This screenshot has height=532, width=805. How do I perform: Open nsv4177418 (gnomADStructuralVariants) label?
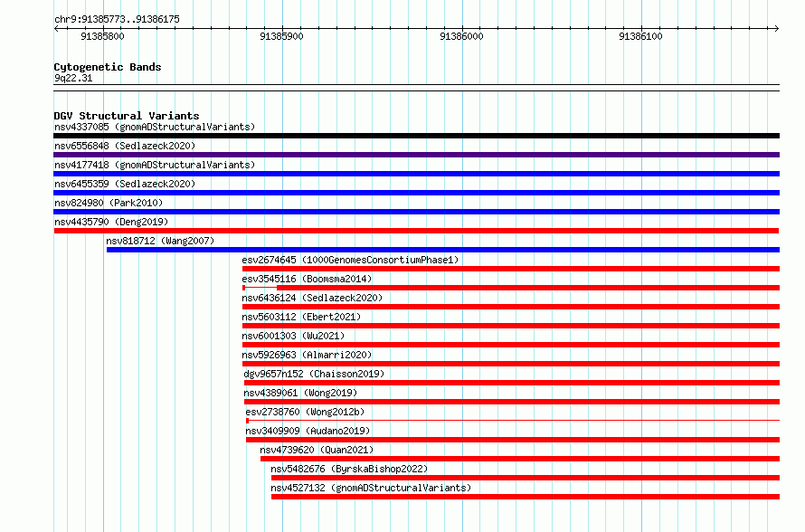(x=155, y=165)
